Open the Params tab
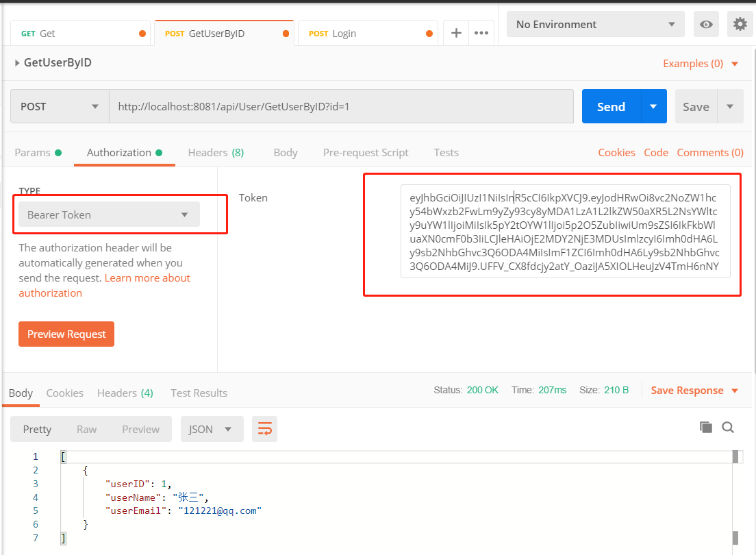756x555 pixels. pyautogui.click(x=38, y=153)
